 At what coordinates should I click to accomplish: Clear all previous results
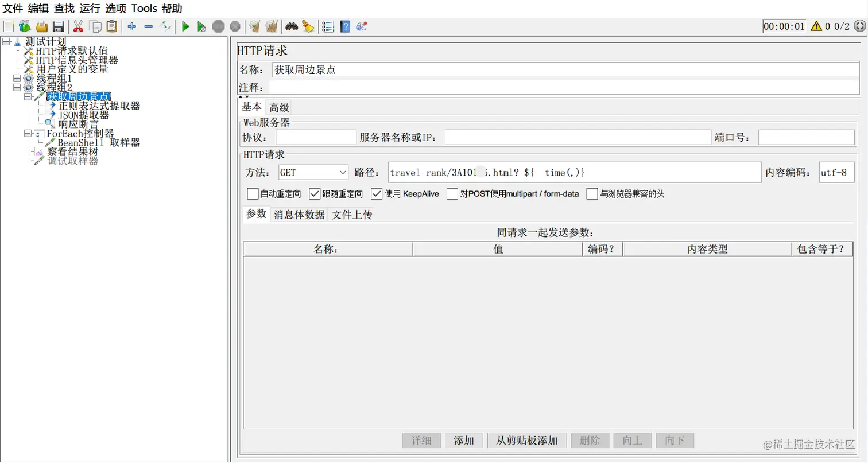(x=271, y=26)
